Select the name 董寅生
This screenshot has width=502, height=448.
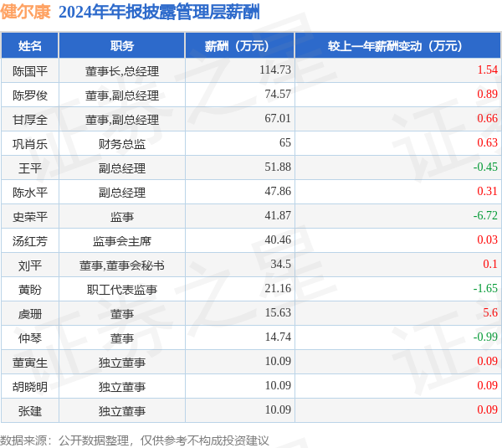pos(30,363)
